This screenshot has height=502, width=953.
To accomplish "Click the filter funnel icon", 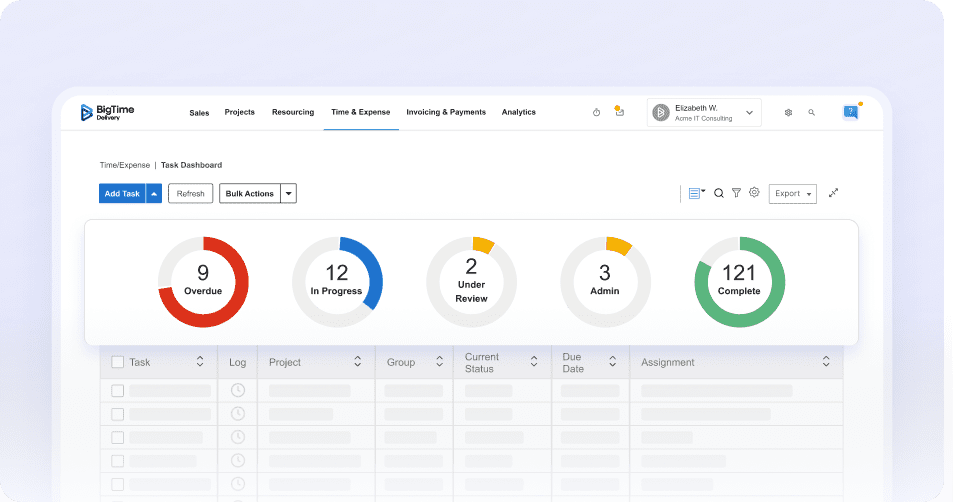I will pos(736,193).
